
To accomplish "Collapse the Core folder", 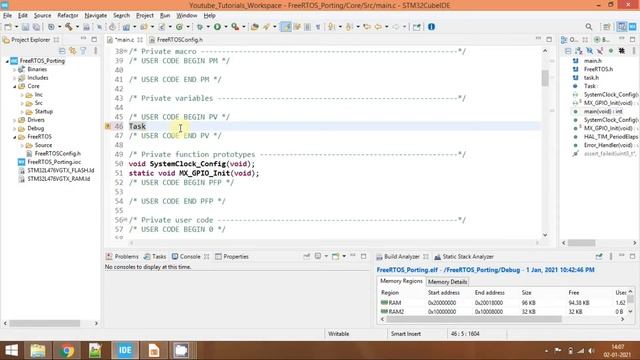I will pyautogui.click(x=14, y=86).
